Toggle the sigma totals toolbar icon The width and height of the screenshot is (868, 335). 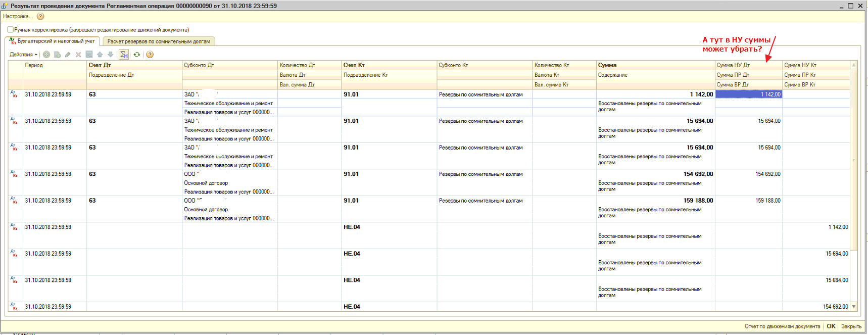click(x=124, y=55)
